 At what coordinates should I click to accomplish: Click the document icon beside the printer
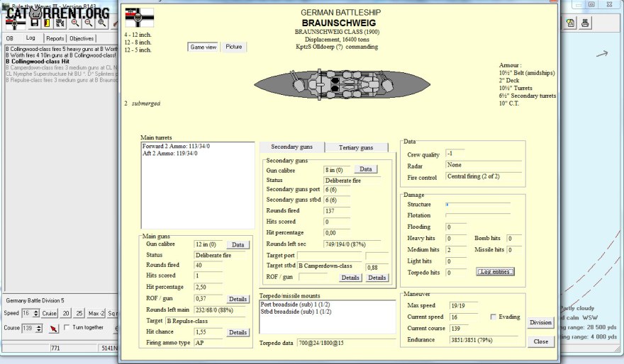pos(571,23)
